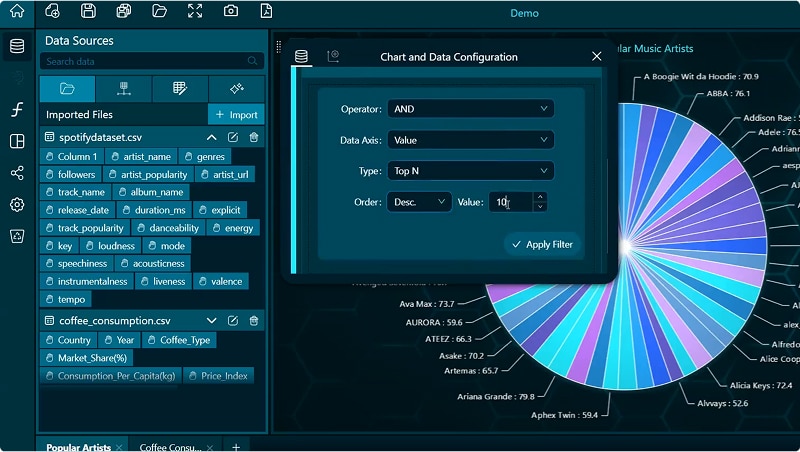This screenshot has width=800, height=452.
Task: Click the Import button
Action: [236, 115]
